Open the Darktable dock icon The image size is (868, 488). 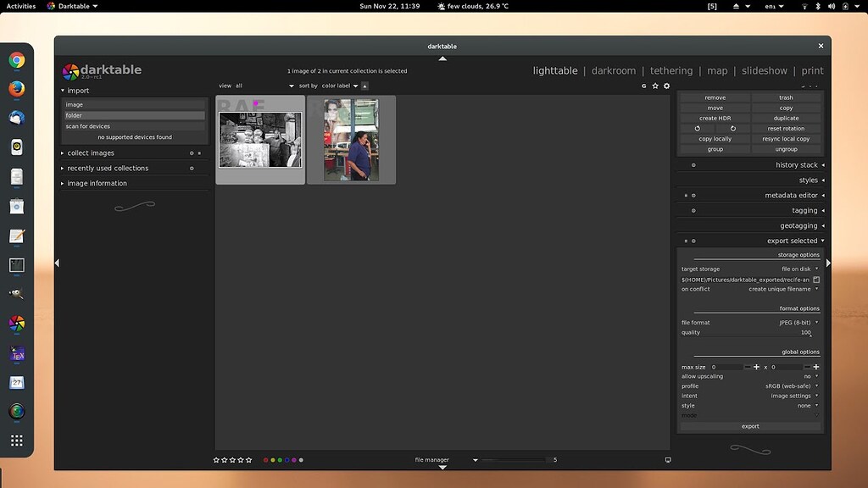point(17,323)
